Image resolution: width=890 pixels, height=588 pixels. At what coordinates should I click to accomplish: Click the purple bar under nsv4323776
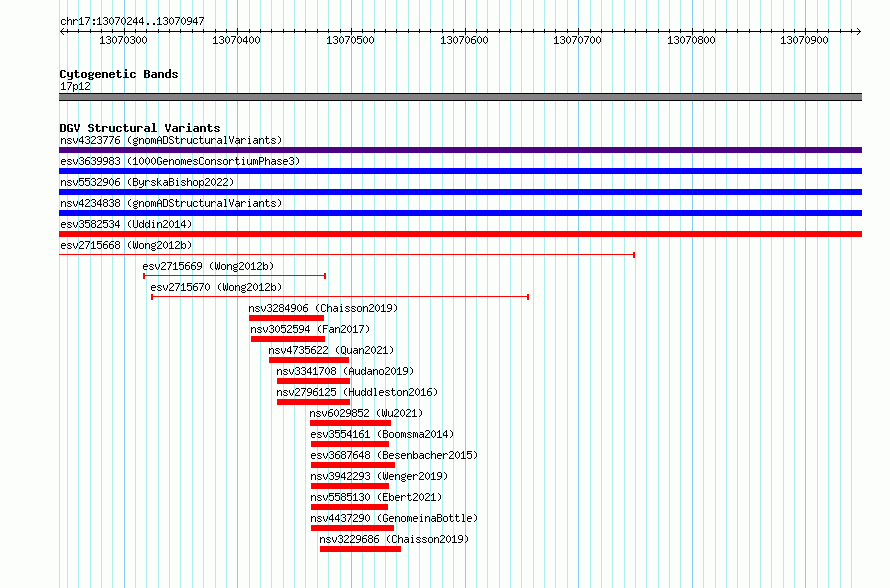[x=460, y=150]
